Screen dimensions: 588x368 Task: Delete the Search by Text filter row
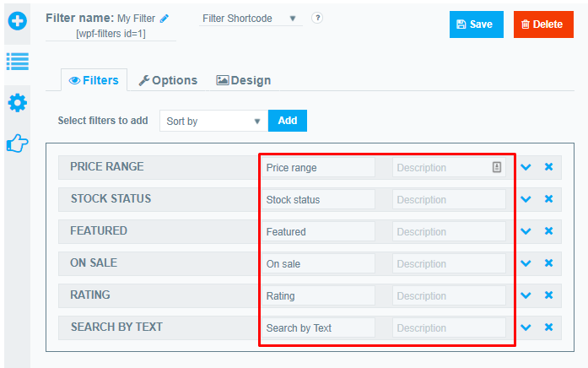(x=548, y=327)
